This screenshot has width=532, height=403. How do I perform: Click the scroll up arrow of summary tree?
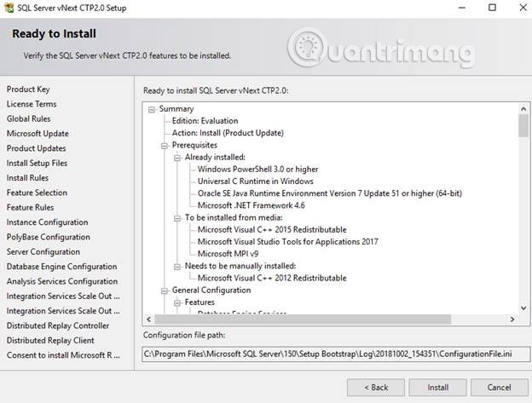point(523,109)
